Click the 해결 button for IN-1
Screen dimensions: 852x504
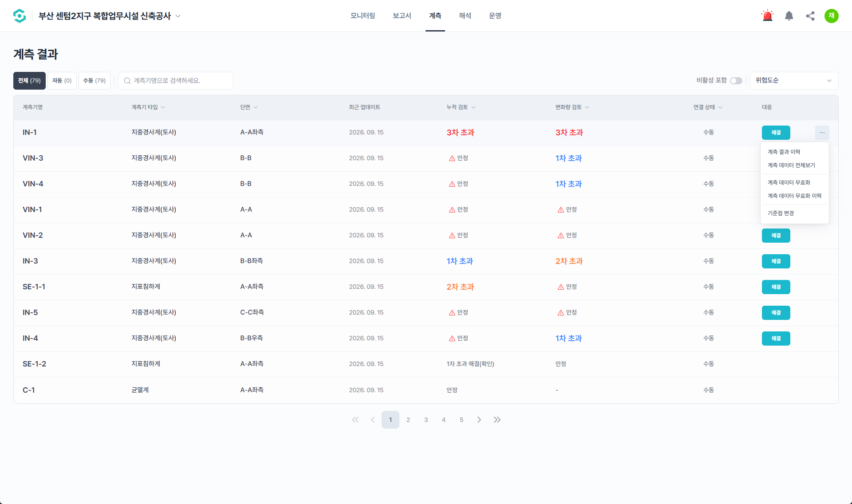(x=776, y=133)
